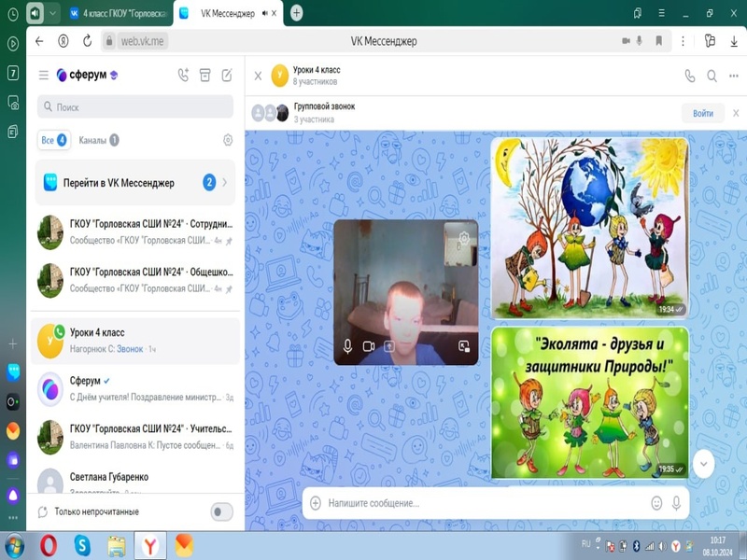Open a new browser tab
747x560 pixels.
coord(296,13)
